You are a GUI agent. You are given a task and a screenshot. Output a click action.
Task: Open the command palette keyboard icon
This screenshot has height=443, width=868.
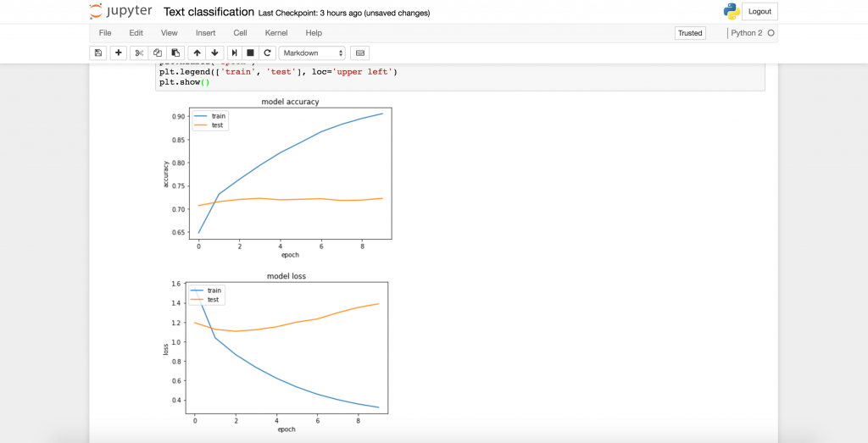click(x=360, y=53)
